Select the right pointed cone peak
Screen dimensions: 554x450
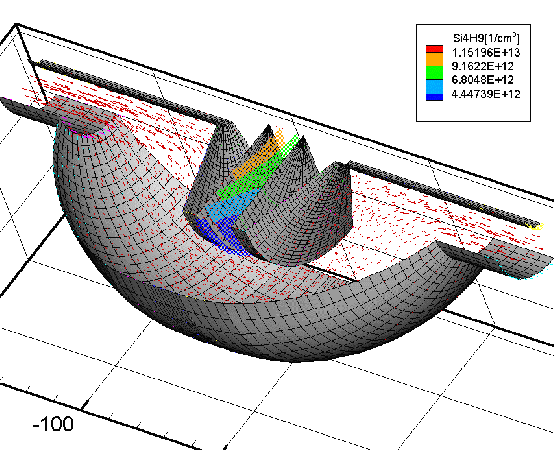302,141
